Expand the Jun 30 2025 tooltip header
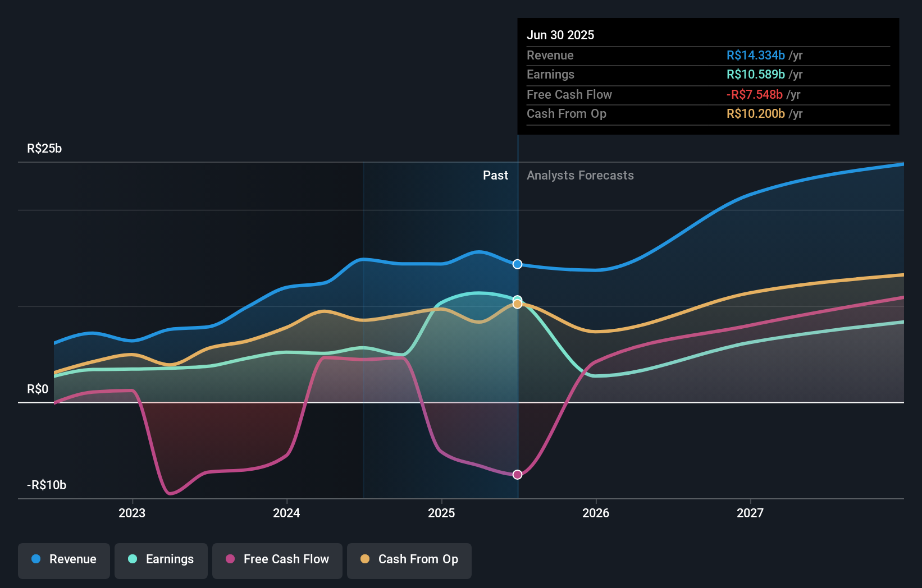This screenshot has width=922, height=588. (560, 35)
